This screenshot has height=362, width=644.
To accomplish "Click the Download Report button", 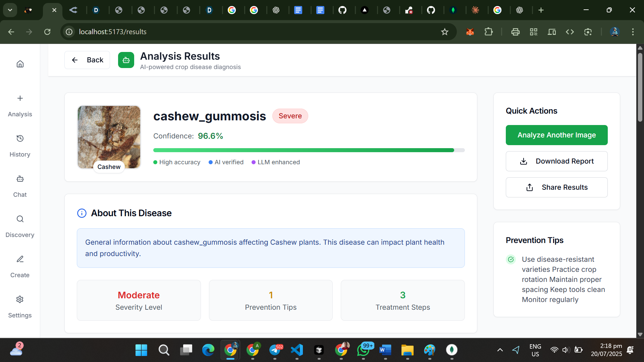I will pos(556,161).
